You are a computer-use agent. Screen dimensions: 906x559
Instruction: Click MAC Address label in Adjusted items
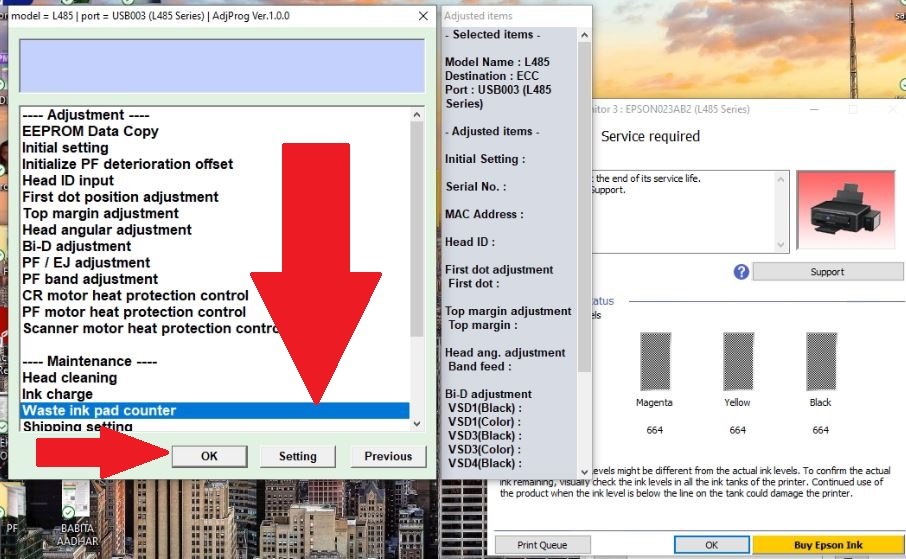point(484,214)
